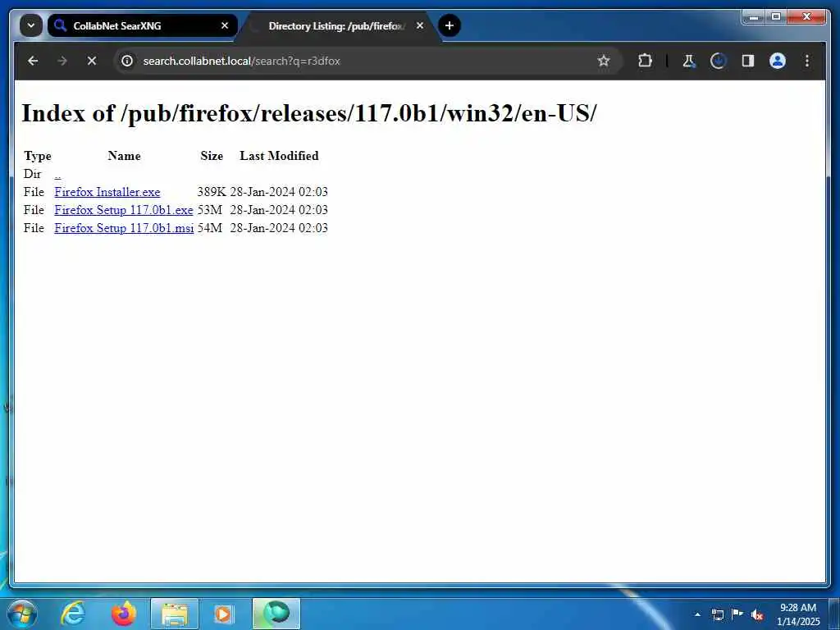Image resolution: width=840 pixels, height=630 pixels.
Task: Open the user profile avatar
Action: coord(778,61)
